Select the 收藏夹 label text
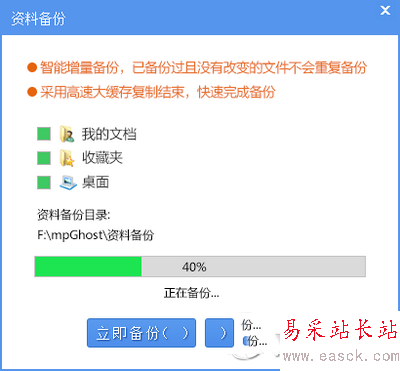This screenshot has height=371, width=400. click(102, 158)
